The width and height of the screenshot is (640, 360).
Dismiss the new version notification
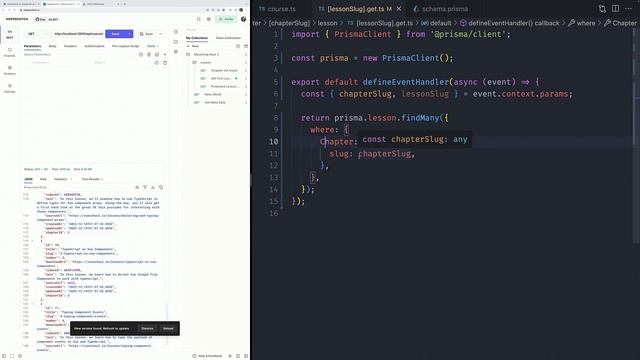tap(147, 329)
